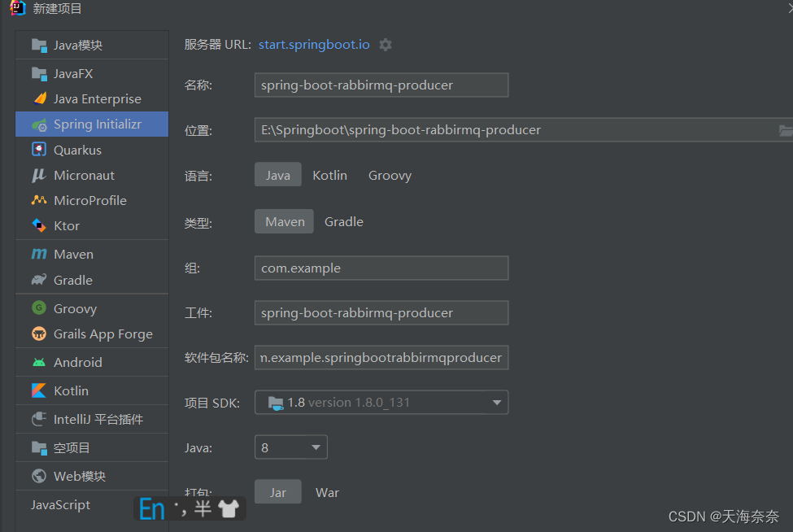Click the Quarkus logo icon
793x532 pixels.
[39, 150]
